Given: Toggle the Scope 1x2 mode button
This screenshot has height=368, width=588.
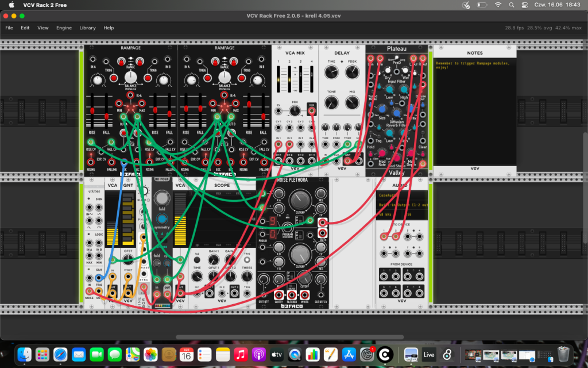Looking at the screenshot, I should tap(197, 260).
